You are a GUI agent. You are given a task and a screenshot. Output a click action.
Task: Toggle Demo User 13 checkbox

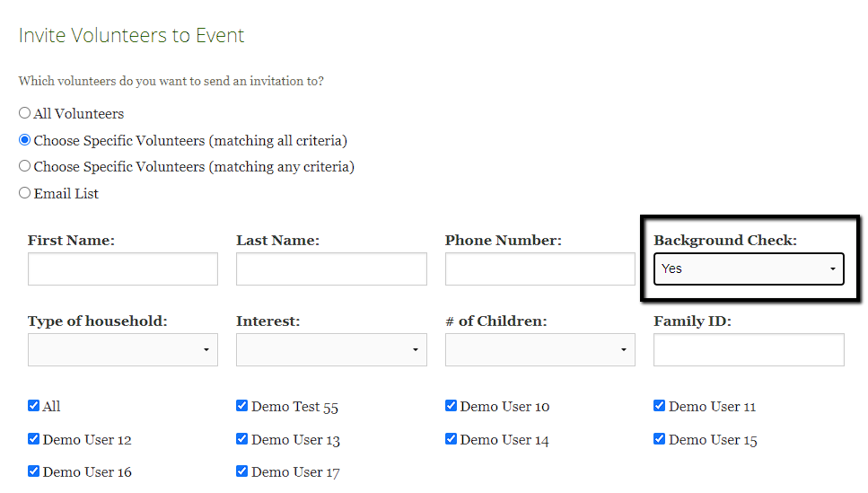click(x=242, y=439)
